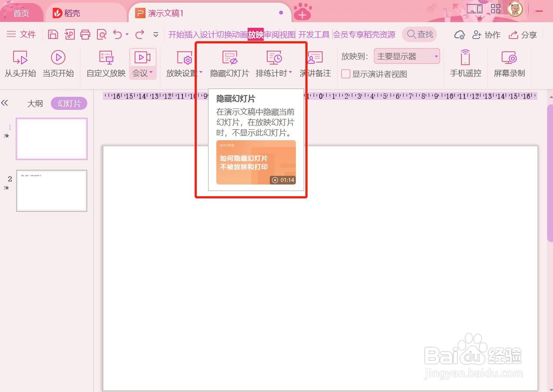The image size is (553, 392).
Task: Switch to the 稻壳资源 ribbon tab
Action: 380,35
